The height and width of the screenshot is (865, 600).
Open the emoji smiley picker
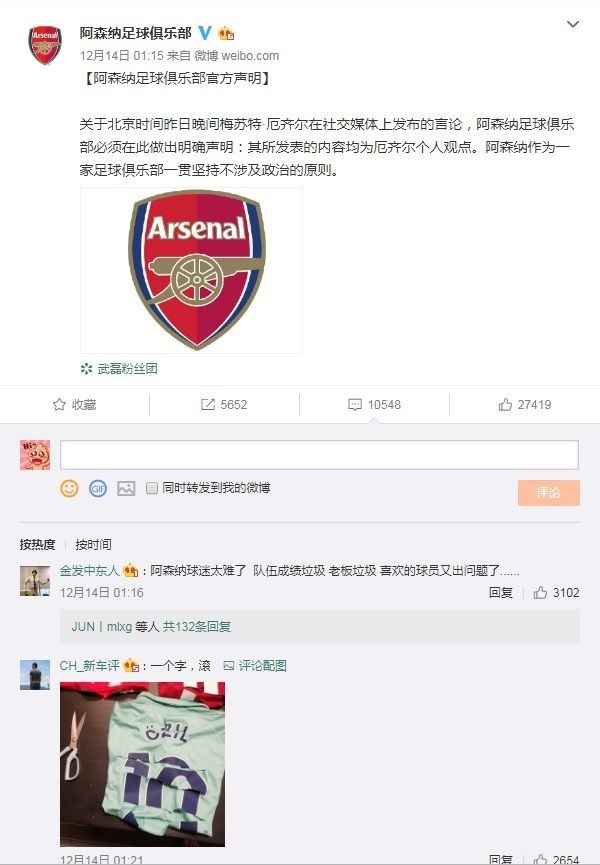[x=69, y=488]
